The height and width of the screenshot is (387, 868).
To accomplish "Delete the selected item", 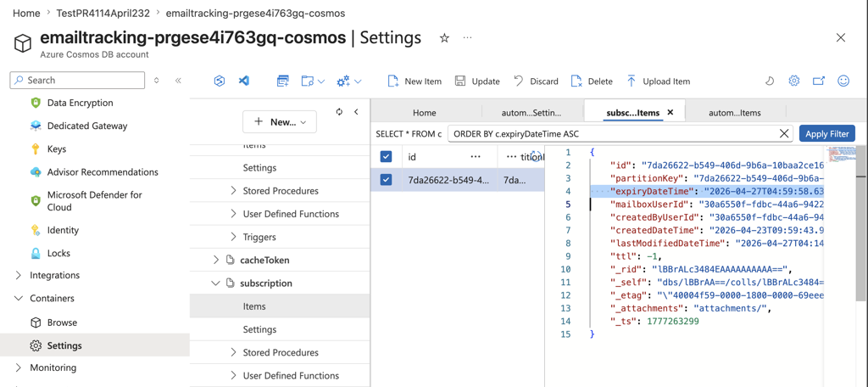I will [592, 81].
